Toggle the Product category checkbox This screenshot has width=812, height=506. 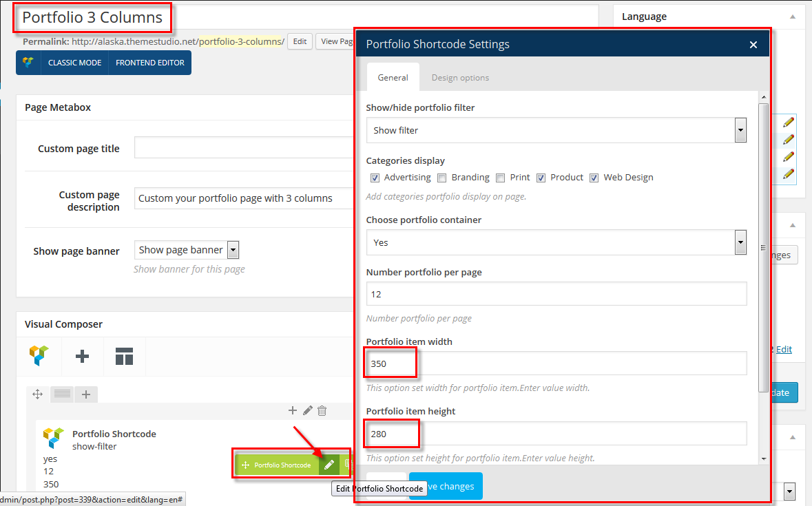tap(541, 178)
